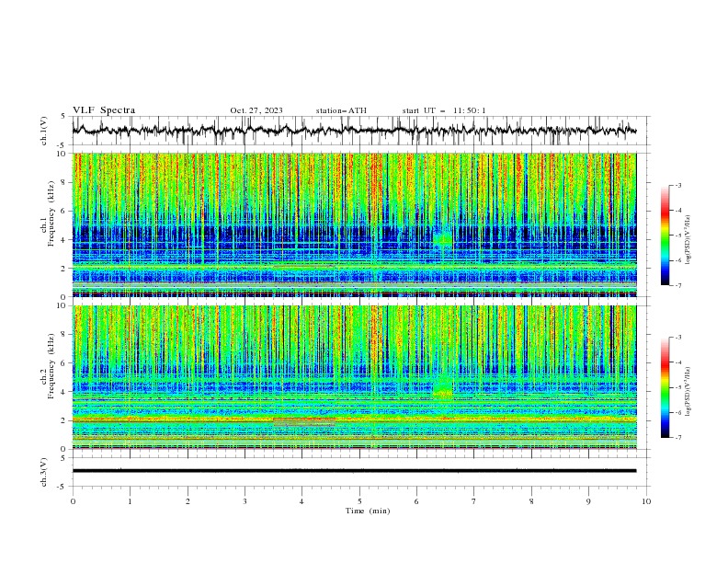Click the 'Time (min)' axis label

368,511
